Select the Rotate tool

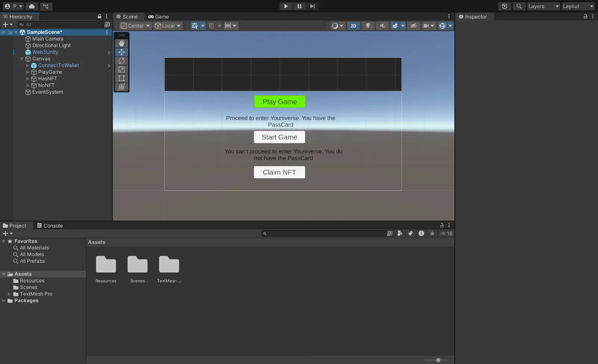[121, 61]
